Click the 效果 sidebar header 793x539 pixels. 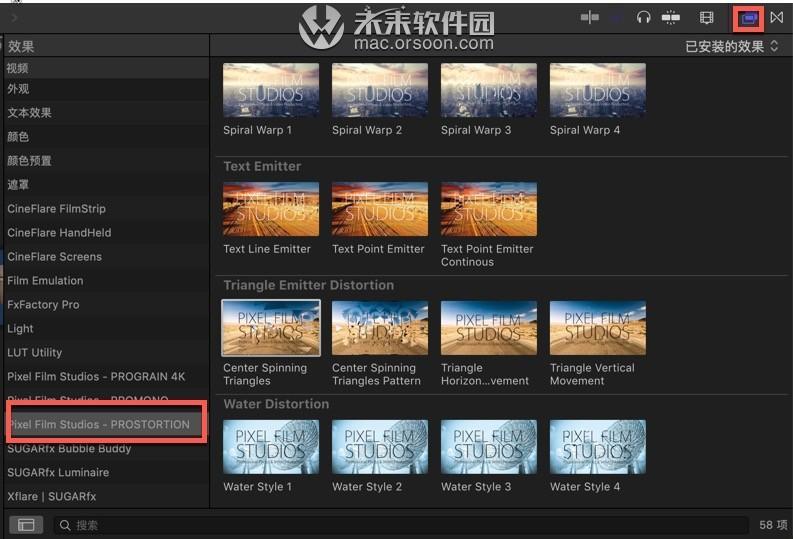(21, 47)
